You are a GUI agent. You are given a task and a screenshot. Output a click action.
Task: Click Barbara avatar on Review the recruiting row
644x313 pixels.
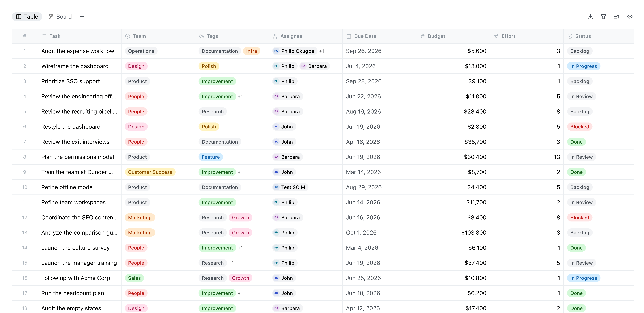(276, 112)
